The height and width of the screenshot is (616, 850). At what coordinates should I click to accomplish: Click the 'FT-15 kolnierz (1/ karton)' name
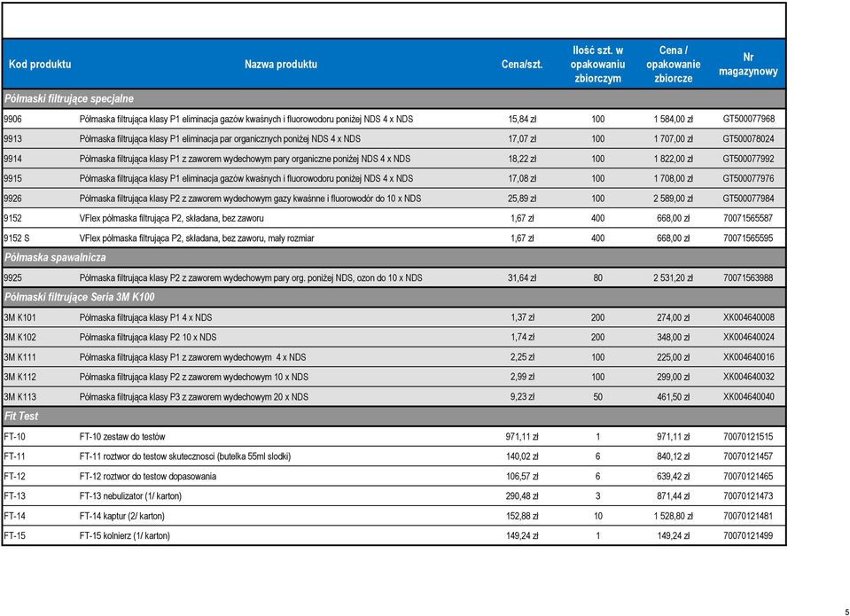point(125,535)
